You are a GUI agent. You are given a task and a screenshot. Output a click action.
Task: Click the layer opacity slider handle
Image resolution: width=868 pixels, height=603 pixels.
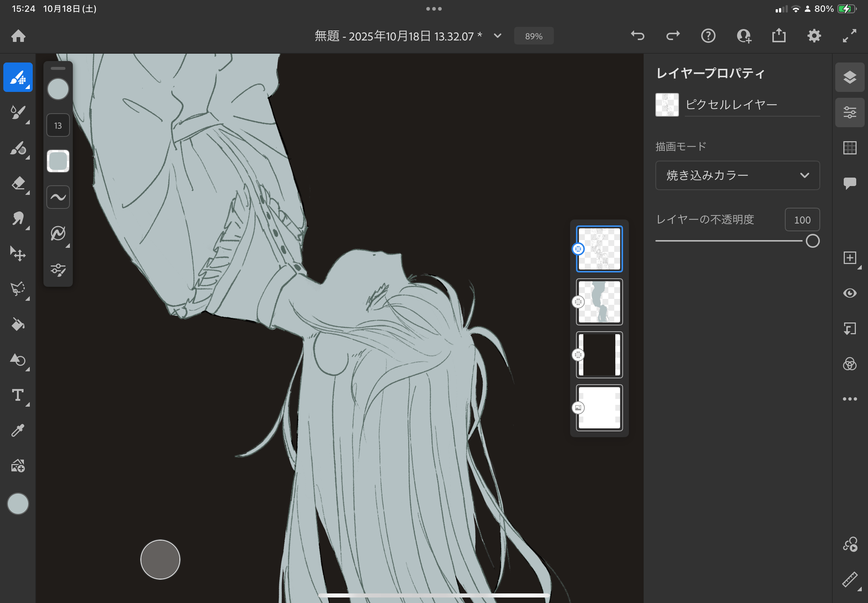click(x=812, y=241)
